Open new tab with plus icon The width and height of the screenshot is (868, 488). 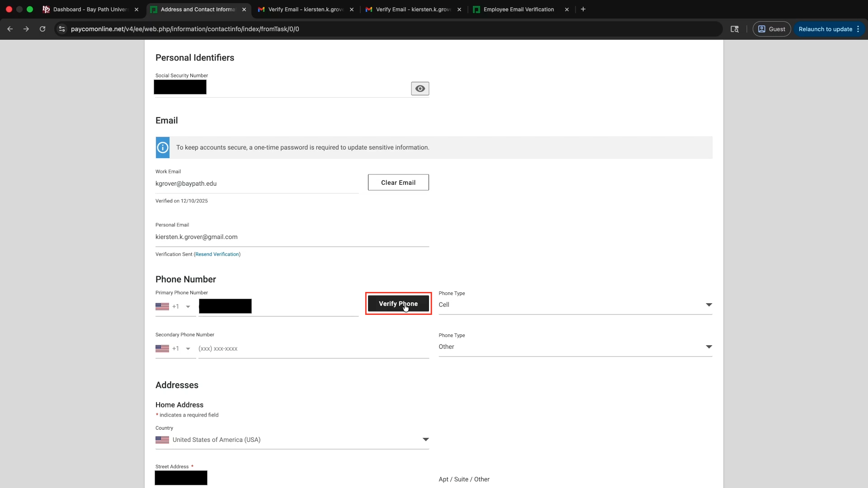(x=583, y=9)
